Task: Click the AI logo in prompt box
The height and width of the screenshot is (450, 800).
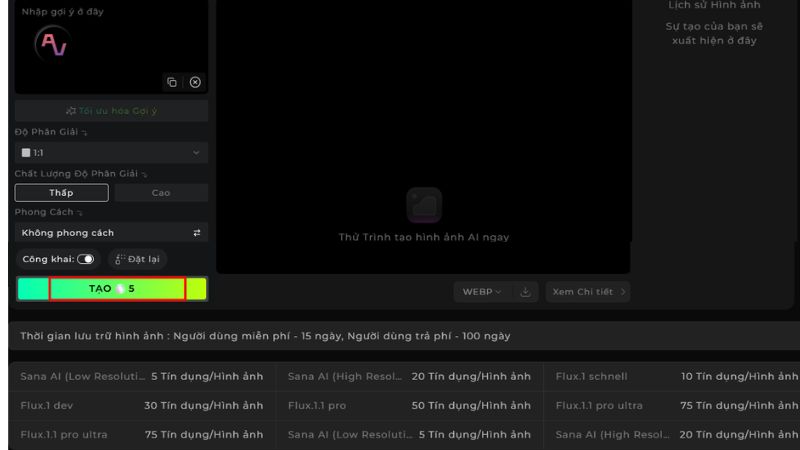Action: [51, 43]
